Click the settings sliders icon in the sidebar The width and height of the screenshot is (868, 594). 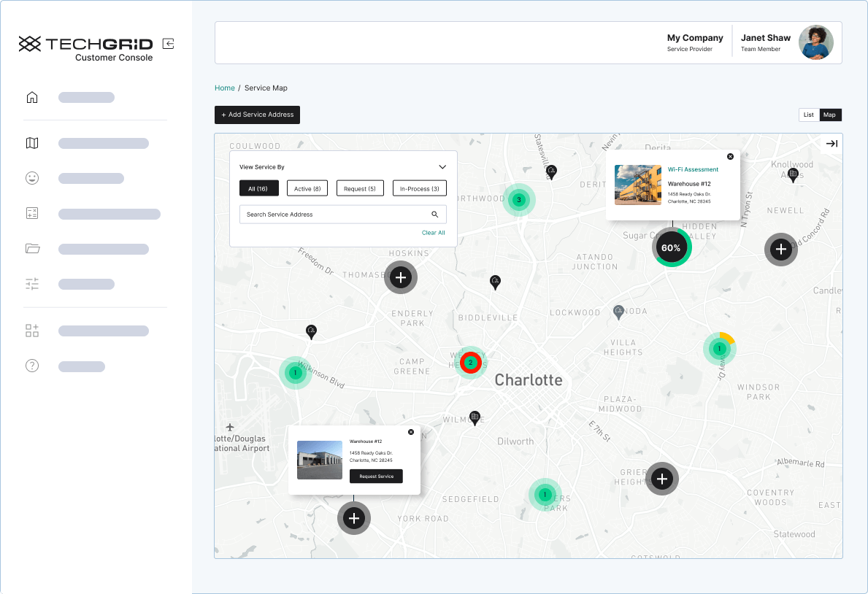coord(32,283)
